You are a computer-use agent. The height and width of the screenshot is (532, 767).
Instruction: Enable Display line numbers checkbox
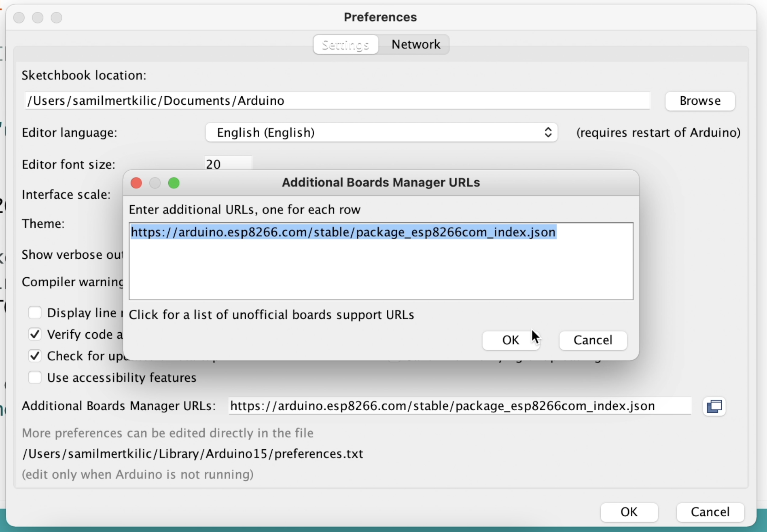35,312
